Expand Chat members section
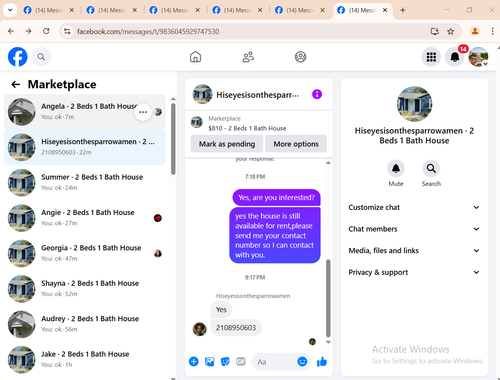 point(414,229)
